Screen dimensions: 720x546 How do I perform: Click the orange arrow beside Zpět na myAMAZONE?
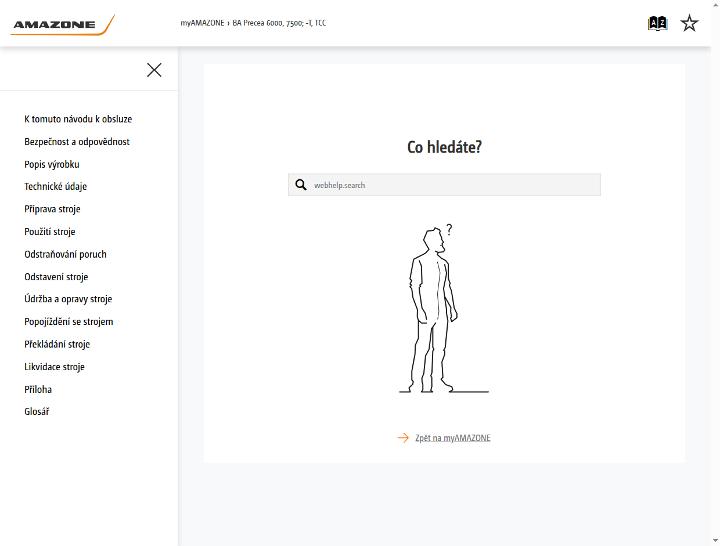[x=403, y=438]
